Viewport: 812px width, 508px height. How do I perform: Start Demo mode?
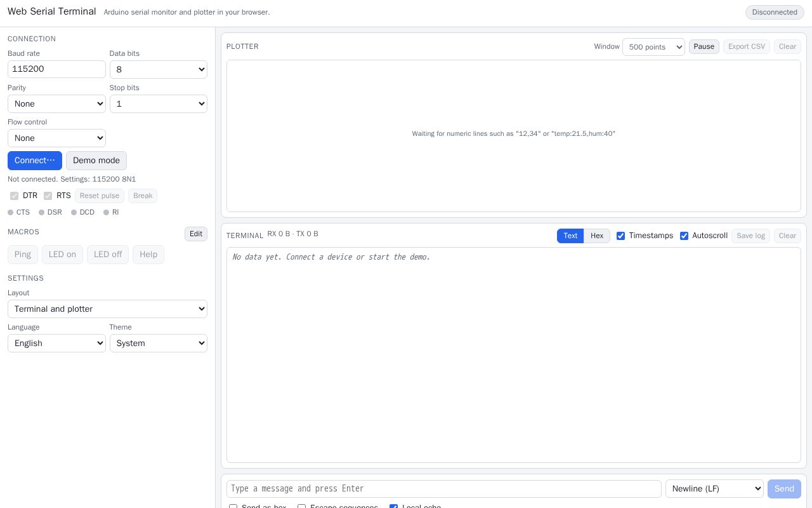click(x=96, y=161)
